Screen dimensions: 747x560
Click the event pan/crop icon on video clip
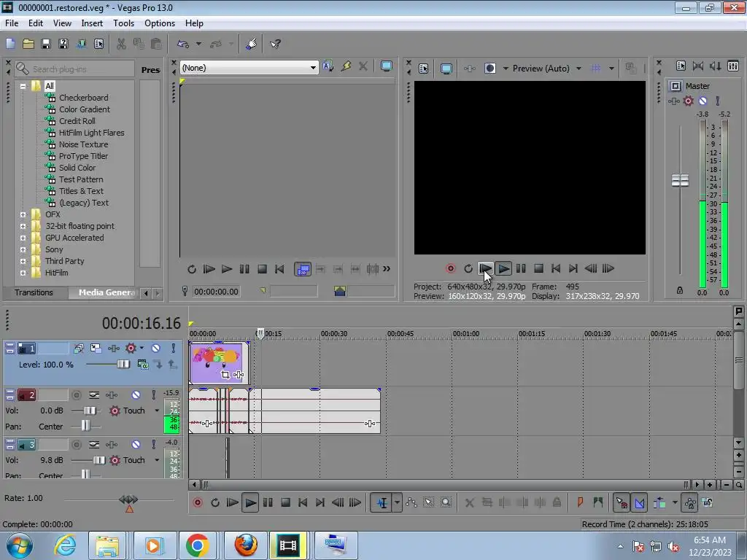click(225, 375)
